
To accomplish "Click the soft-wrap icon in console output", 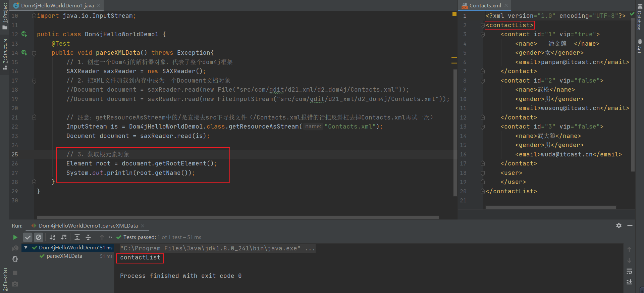I will point(629,271).
